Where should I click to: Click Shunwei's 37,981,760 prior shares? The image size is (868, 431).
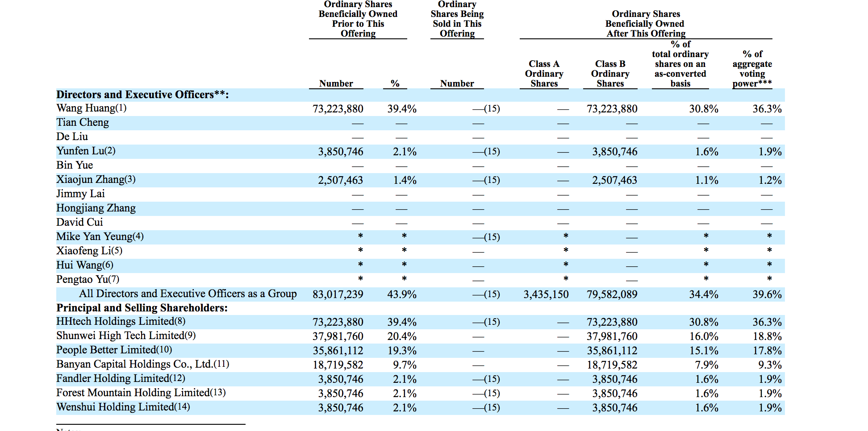click(338, 336)
